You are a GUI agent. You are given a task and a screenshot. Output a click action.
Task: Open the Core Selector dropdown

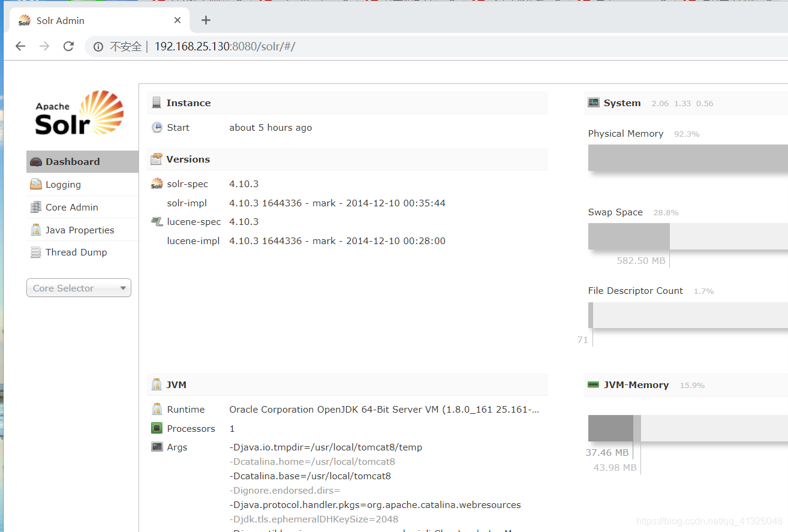(x=79, y=288)
